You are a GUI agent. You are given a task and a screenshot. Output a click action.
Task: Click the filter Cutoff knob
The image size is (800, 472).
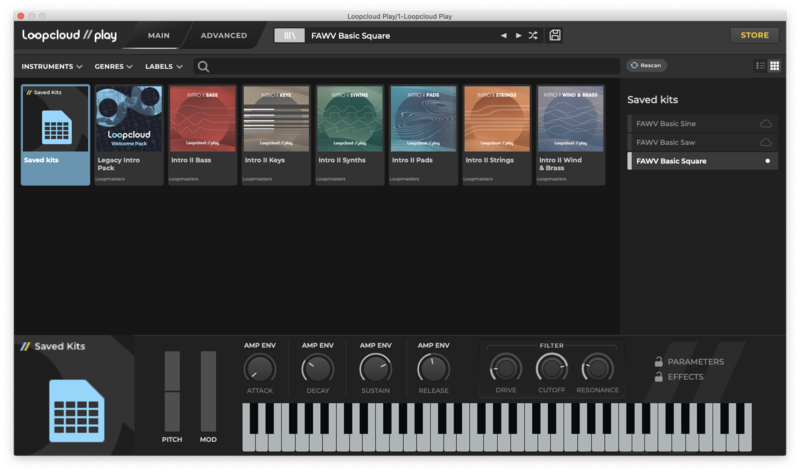click(551, 368)
